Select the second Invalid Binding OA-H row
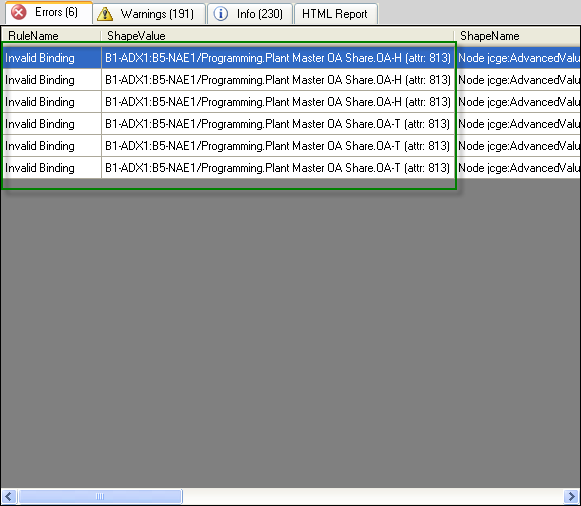This screenshot has height=506, width=581. 290,80
